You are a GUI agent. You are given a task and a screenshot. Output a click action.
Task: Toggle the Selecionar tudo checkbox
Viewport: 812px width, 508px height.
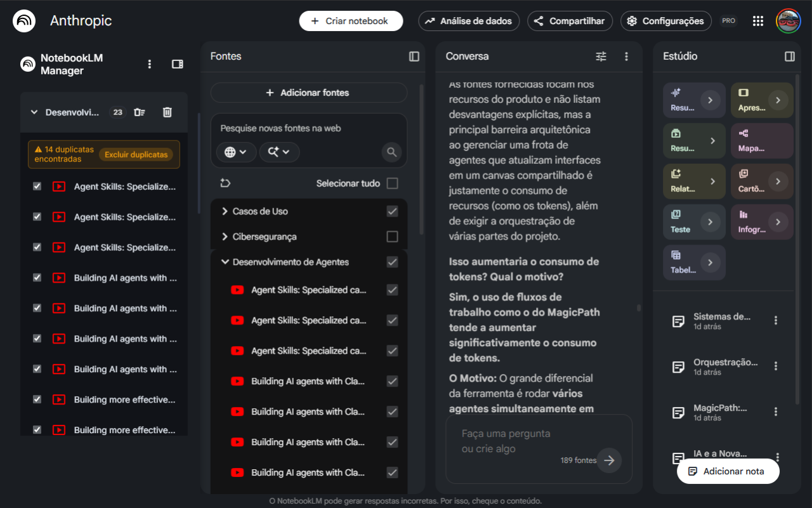pyautogui.click(x=393, y=184)
